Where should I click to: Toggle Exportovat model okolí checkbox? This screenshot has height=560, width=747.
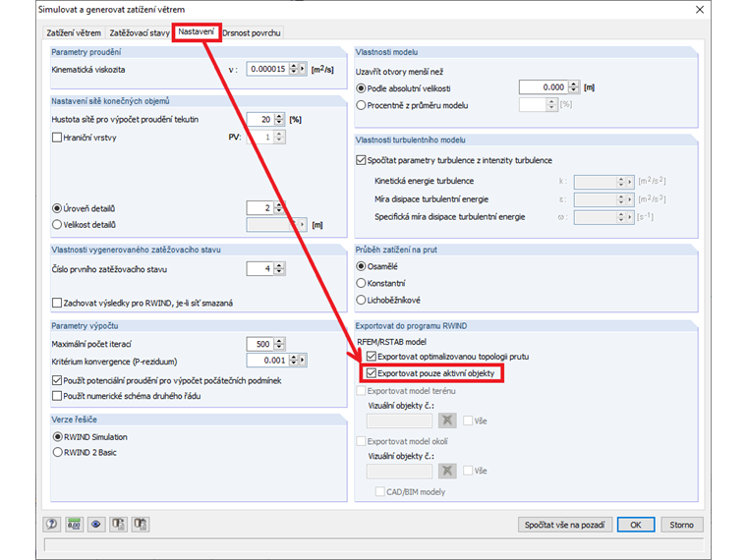(x=361, y=441)
